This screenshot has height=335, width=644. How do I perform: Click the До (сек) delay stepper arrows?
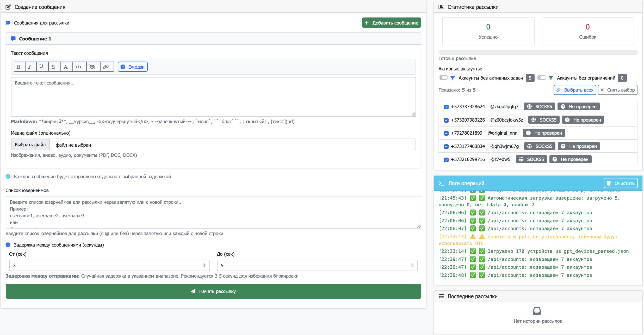click(x=412, y=265)
